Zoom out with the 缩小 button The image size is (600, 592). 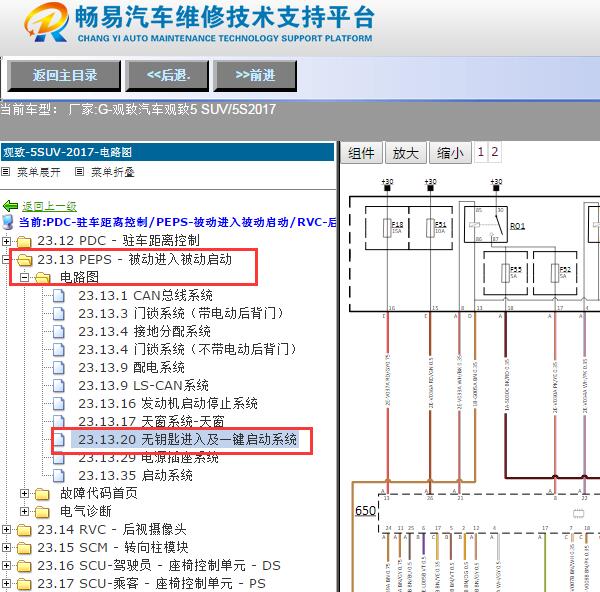450,153
